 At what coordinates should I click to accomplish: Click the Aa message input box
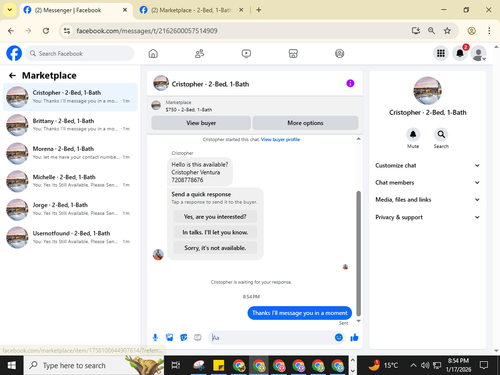click(277, 338)
